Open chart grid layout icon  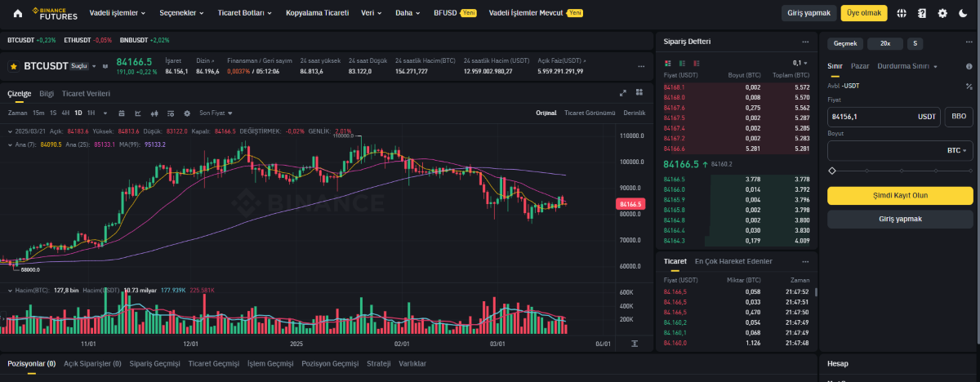click(x=641, y=93)
